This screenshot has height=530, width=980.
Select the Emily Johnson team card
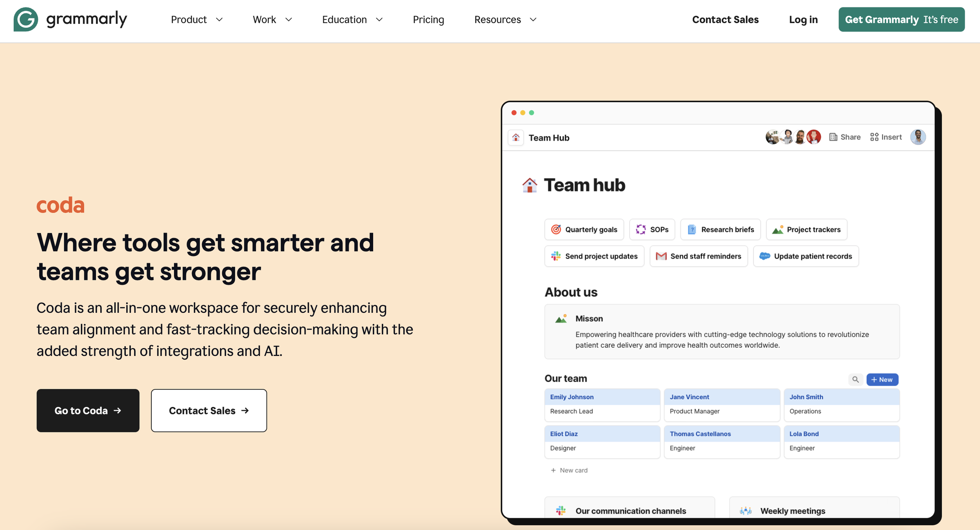[602, 405]
